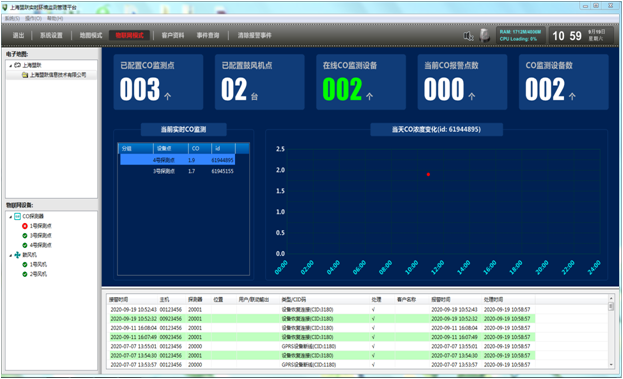Screen dimensions: 623x379
Task: Click red offline status icon of 1号探测点
Action: pyautogui.click(x=25, y=226)
